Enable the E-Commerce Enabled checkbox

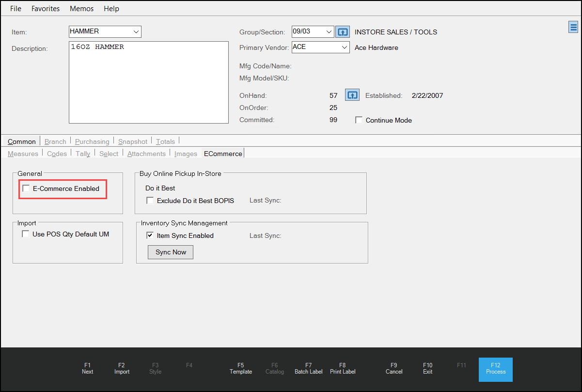[x=26, y=188]
